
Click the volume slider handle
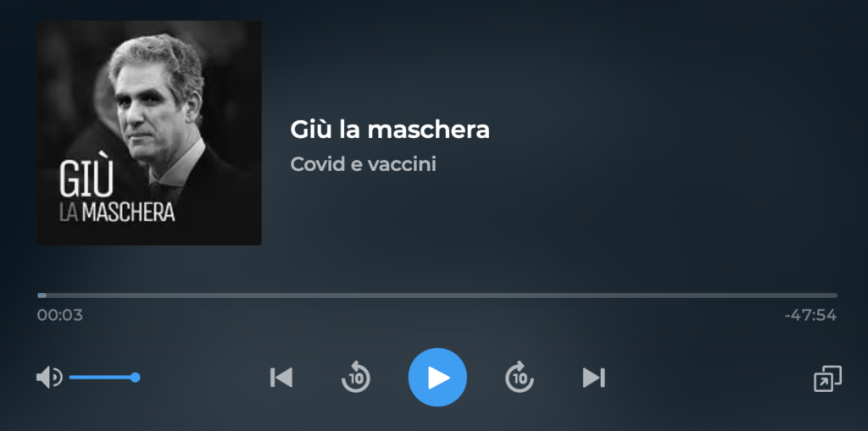click(135, 378)
